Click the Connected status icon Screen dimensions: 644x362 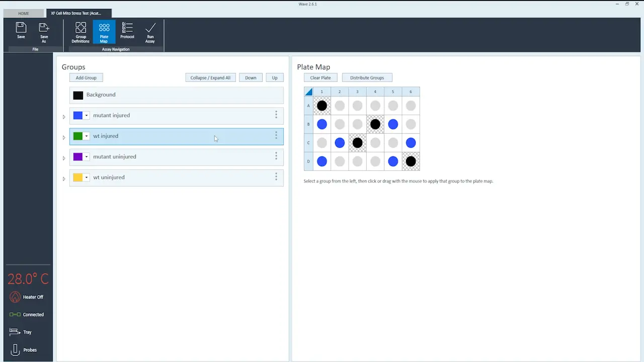tap(15, 315)
